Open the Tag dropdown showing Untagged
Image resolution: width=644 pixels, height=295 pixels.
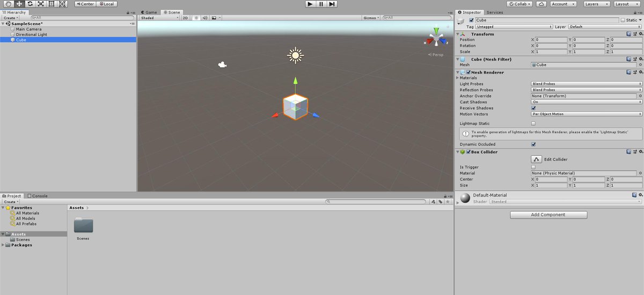[514, 26]
